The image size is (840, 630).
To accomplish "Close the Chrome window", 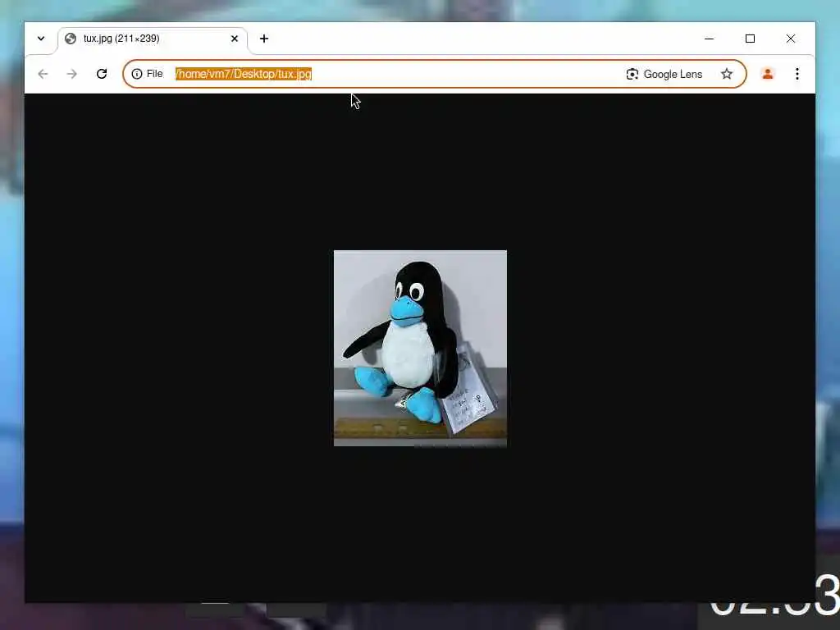I will [790, 39].
